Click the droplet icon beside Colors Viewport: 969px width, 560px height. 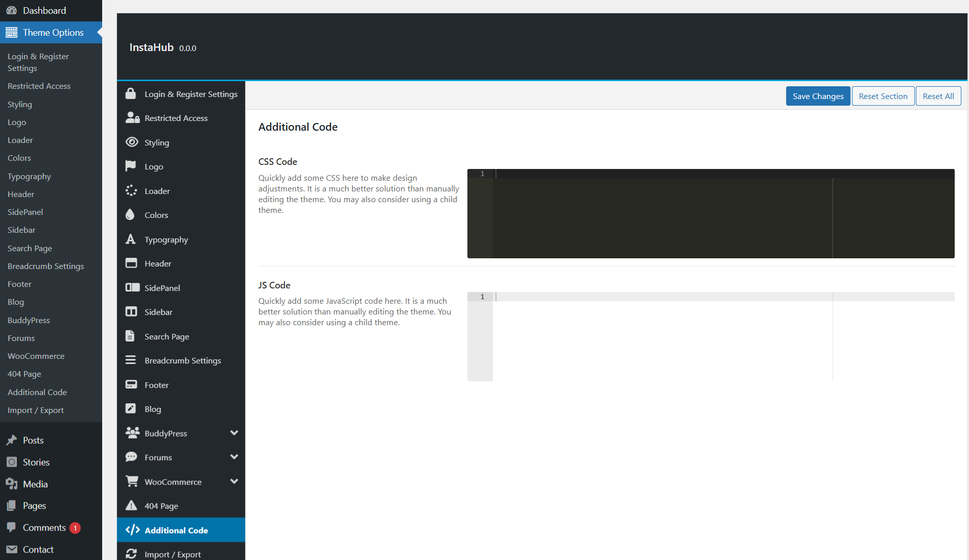point(130,215)
